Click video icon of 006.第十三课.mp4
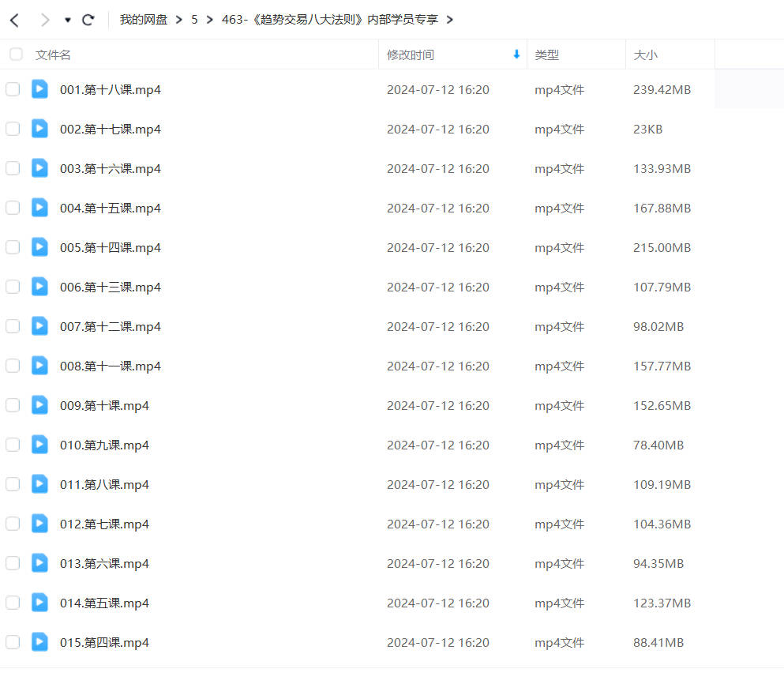This screenshot has height=684, width=784. (39, 287)
